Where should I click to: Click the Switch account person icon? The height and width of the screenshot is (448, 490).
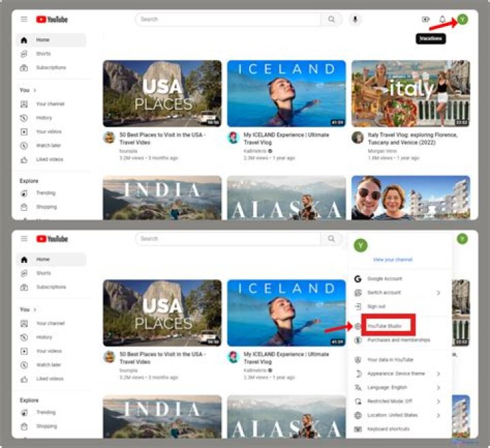pos(358,293)
